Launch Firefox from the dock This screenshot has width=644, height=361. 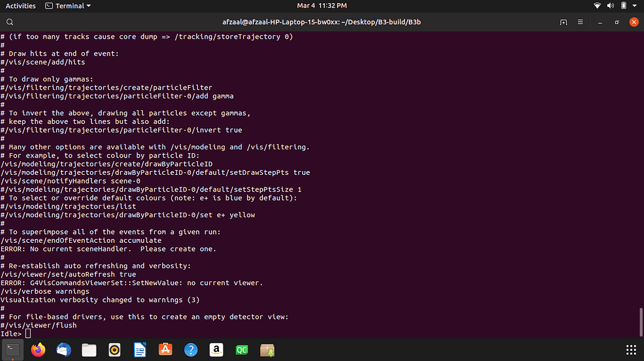38,350
